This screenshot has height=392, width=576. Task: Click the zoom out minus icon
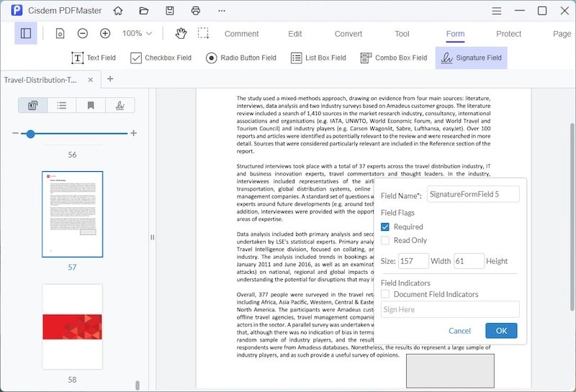tap(83, 33)
